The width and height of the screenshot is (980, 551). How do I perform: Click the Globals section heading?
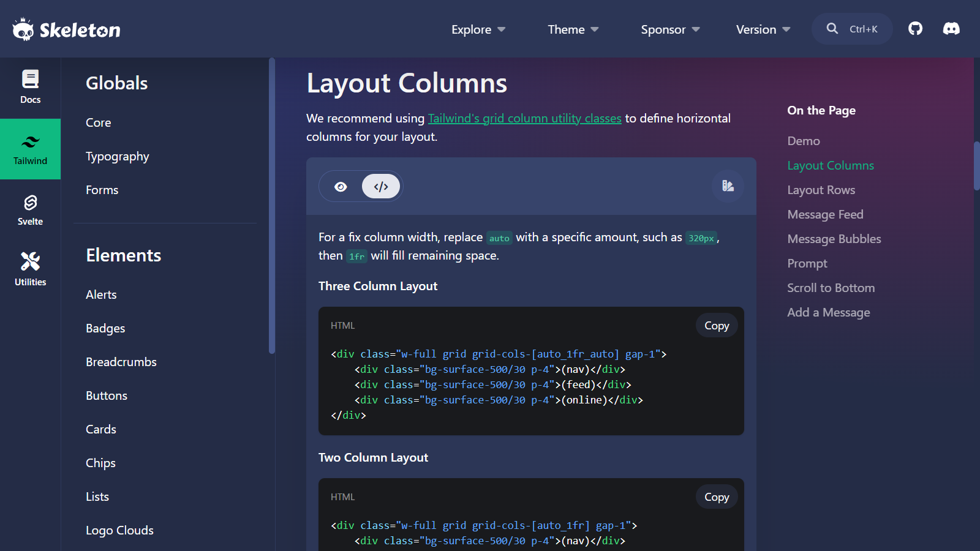click(x=116, y=83)
